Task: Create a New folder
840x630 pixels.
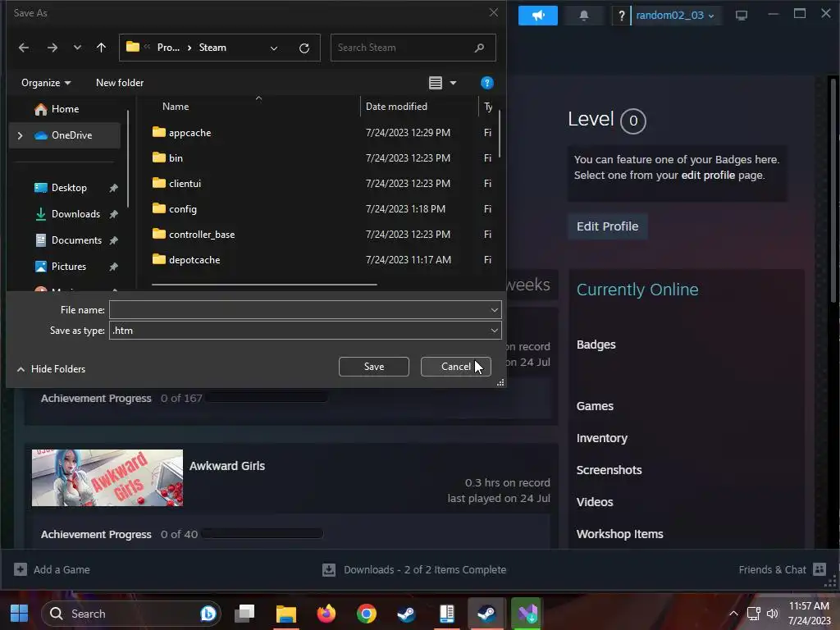Action: [120, 83]
